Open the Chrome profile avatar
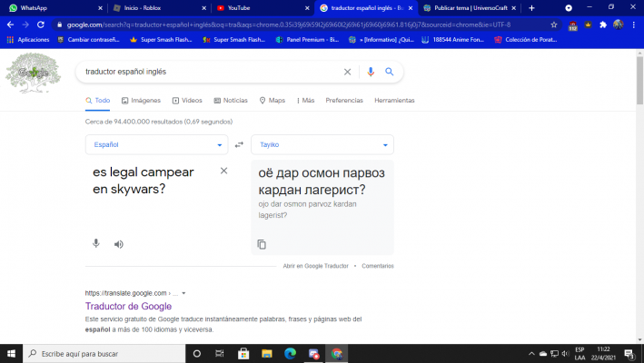This screenshot has height=363, width=644. (x=619, y=25)
